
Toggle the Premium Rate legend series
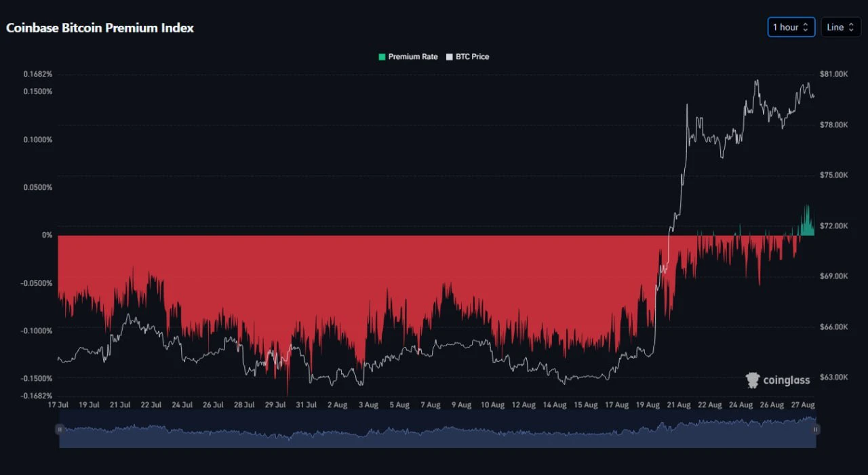408,57
